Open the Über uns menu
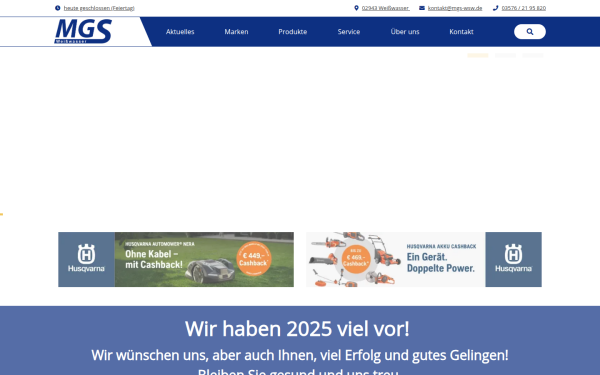 point(405,32)
